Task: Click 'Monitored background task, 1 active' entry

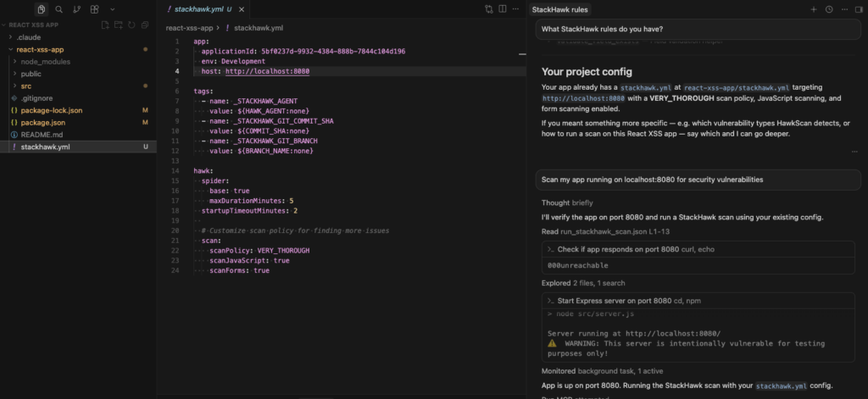Action: coord(602,371)
